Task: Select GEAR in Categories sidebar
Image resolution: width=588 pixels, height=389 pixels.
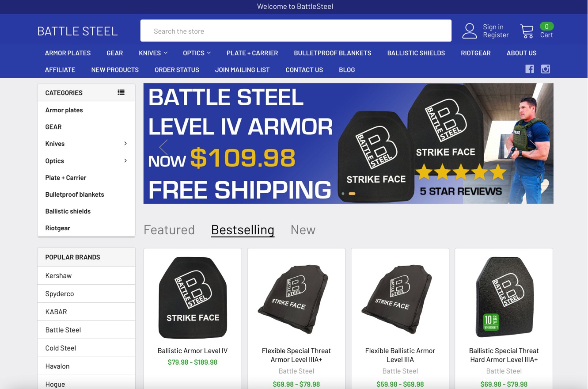Action: [x=53, y=127]
